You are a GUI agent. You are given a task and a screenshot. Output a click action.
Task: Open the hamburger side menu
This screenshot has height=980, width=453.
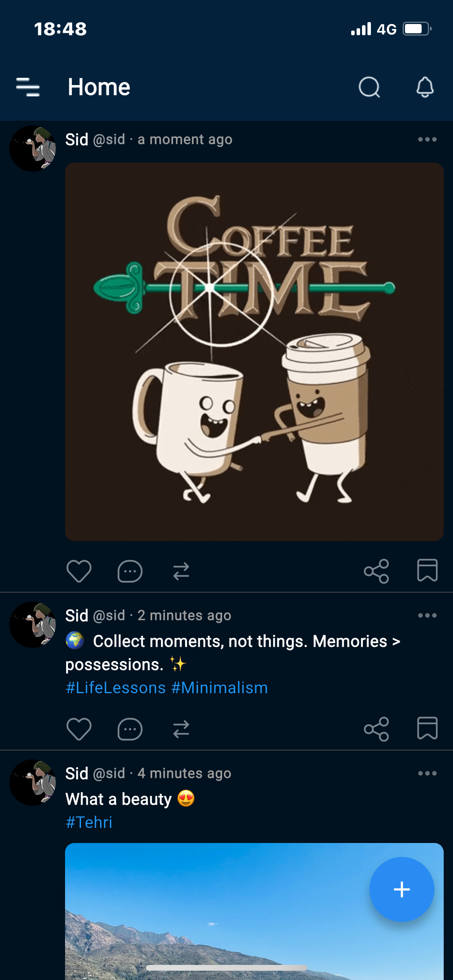(28, 87)
